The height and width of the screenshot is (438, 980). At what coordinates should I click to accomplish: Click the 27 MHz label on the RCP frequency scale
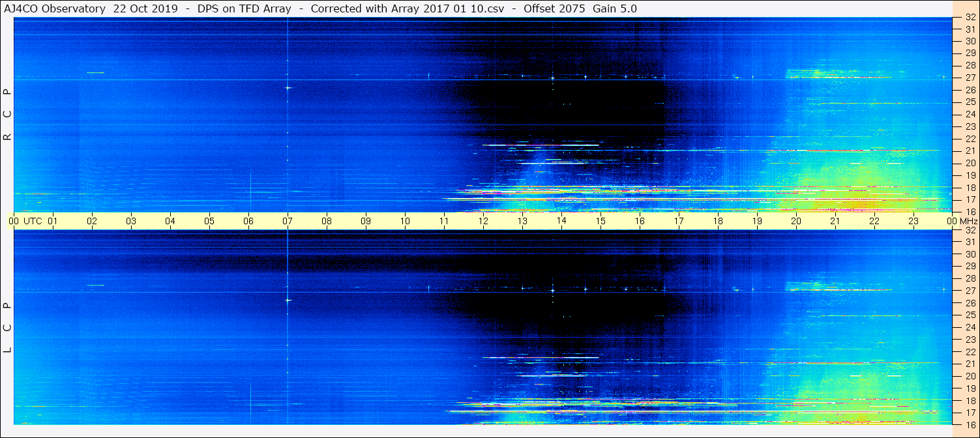pyautogui.click(x=970, y=78)
